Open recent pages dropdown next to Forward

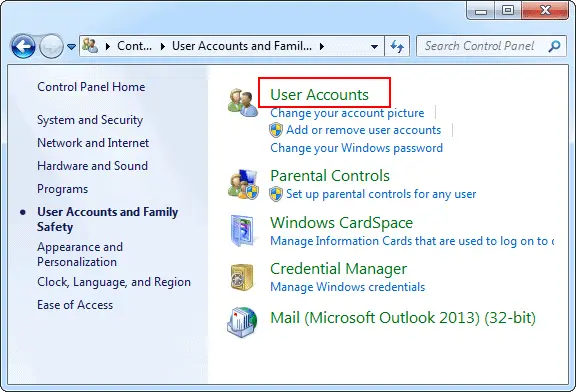71,47
